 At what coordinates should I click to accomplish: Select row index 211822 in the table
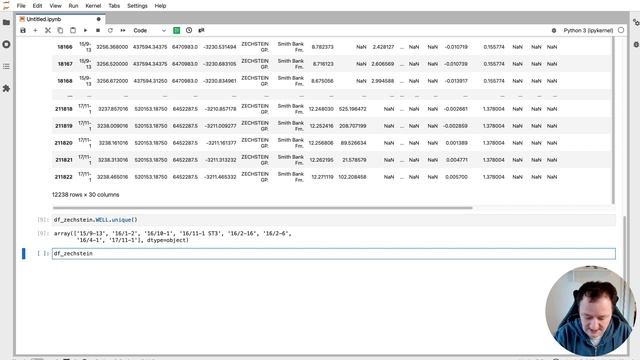click(64, 177)
